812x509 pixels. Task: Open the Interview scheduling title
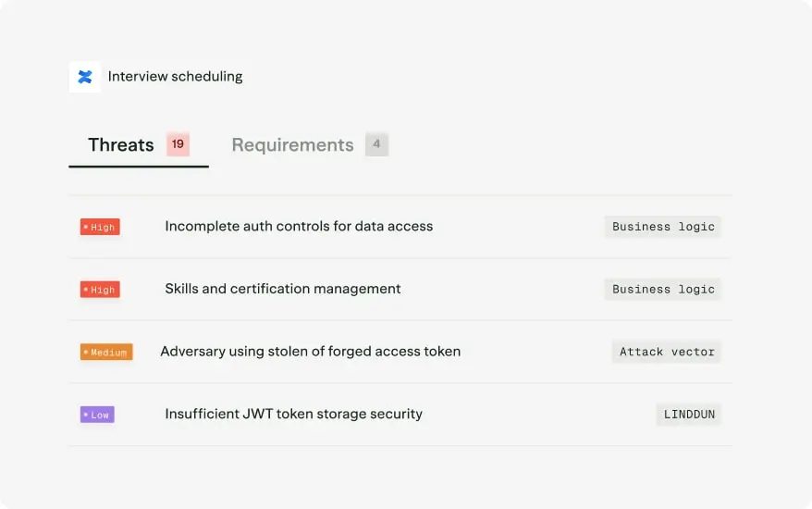[x=175, y=77]
